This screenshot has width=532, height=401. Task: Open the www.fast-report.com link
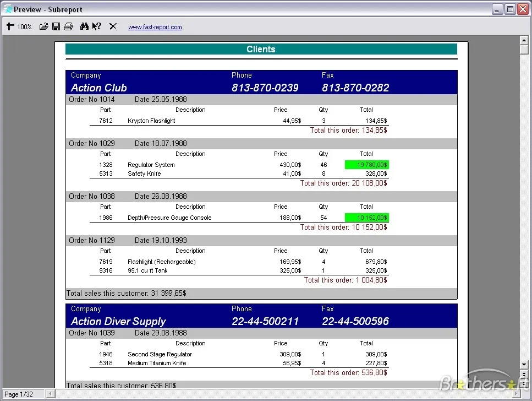click(155, 27)
